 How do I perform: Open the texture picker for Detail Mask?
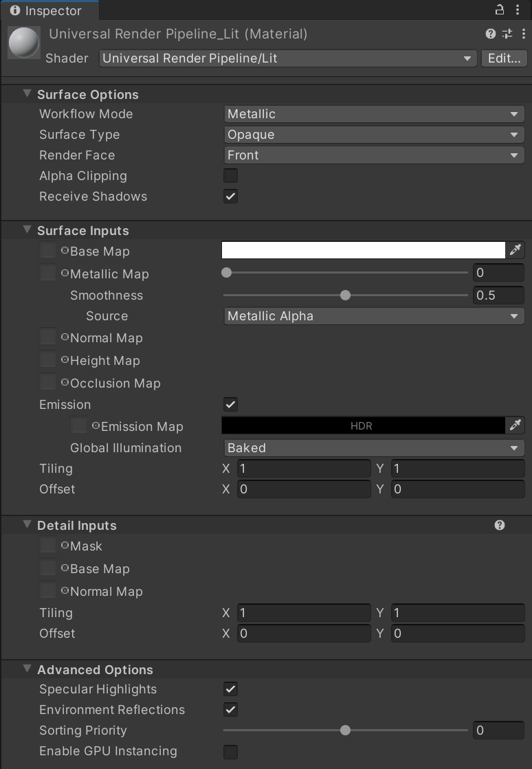65,545
